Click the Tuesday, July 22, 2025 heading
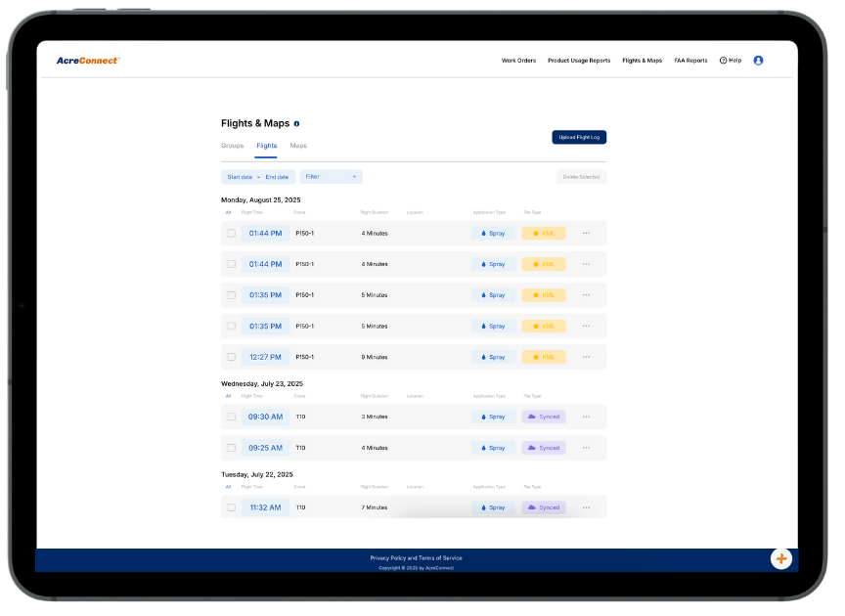This screenshot has width=845, height=616. [x=257, y=475]
